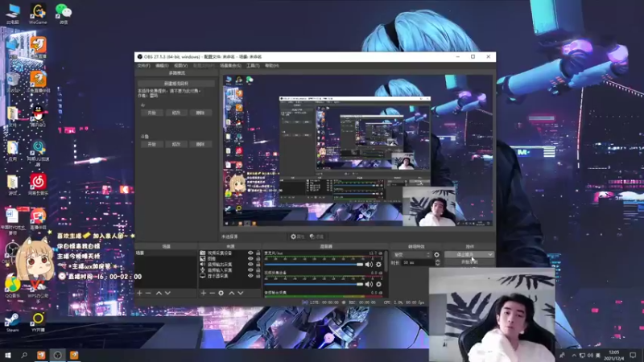Open the Scene Collection (场景集合) menu
The image size is (644, 362).
(x=230, y=66)
